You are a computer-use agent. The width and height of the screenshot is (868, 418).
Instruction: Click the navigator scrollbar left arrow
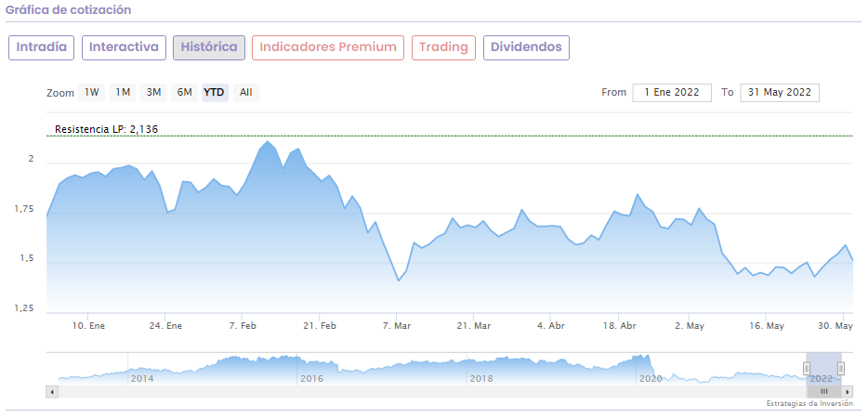(x=51, y=392)
